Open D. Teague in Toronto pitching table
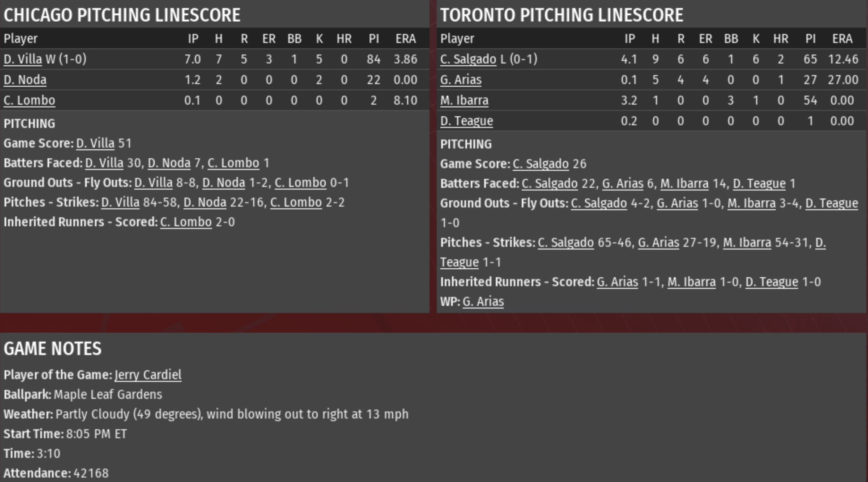 click(467, 121)
